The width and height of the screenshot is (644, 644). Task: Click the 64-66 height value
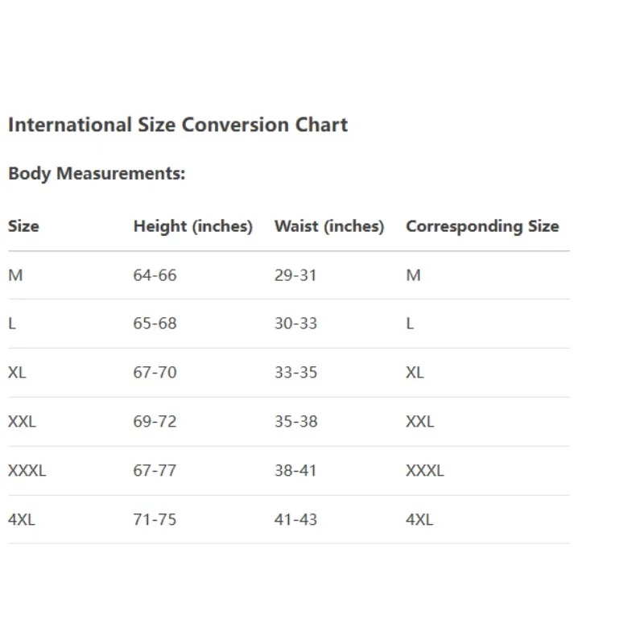[x=155, y=275]
